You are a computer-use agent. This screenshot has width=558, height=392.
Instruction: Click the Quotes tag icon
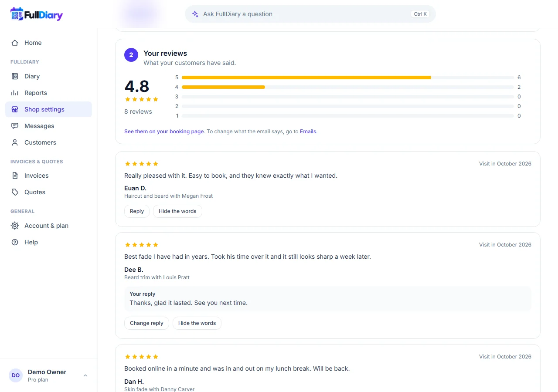(x=15, y=192)
